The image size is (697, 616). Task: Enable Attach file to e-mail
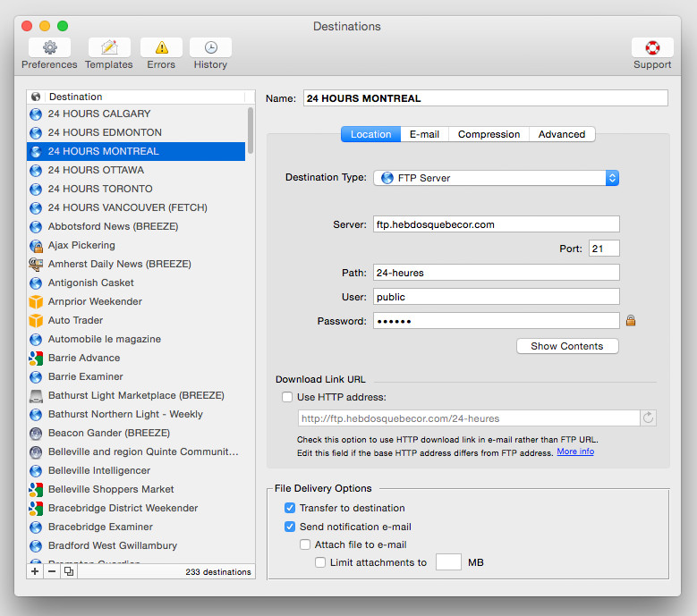pos(305,544)
